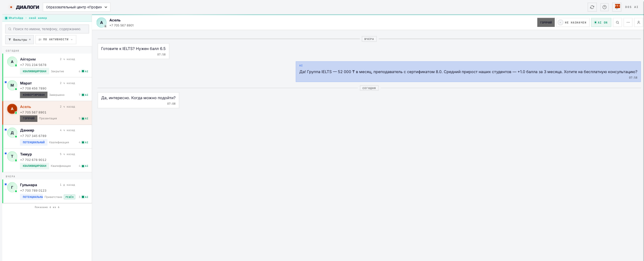This screenshot has height=261, width=644.
Task: Focus the search by name or phone field
Action: [x=47, y=29]
